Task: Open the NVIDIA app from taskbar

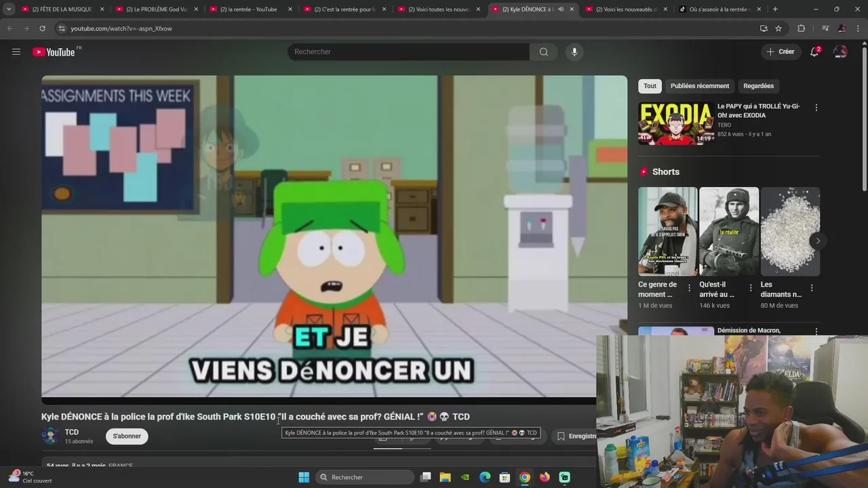Action: tap(465, 477)
